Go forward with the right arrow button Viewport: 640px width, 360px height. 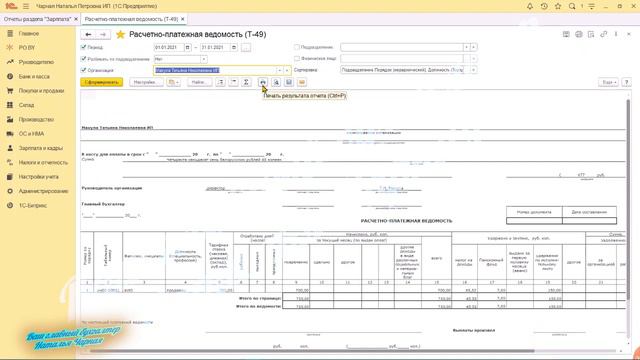coord(103,34)
